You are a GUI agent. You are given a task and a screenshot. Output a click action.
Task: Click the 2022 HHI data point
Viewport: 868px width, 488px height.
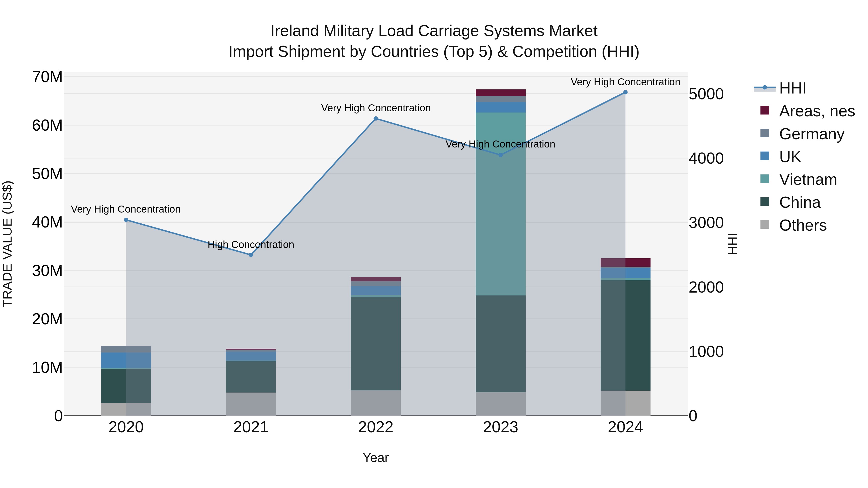click(376, 119)
